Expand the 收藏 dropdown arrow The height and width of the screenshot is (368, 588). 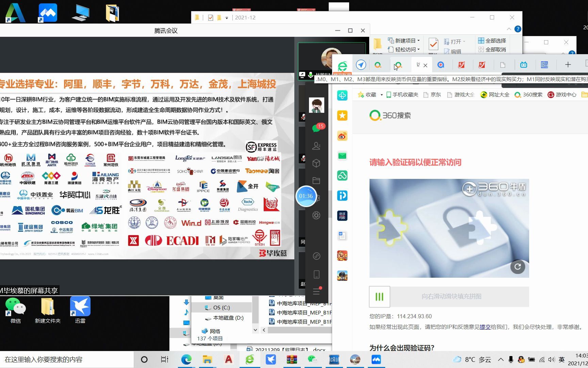coord(381,95)
